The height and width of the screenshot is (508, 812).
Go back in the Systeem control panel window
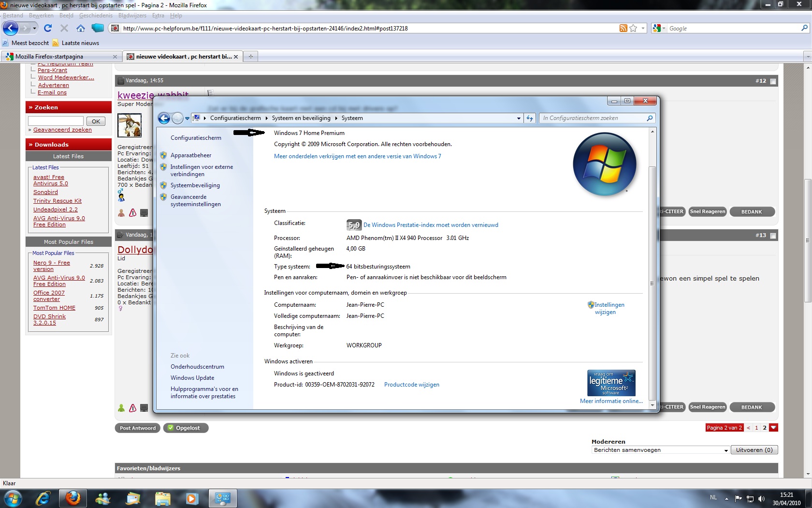coord(164,118)
